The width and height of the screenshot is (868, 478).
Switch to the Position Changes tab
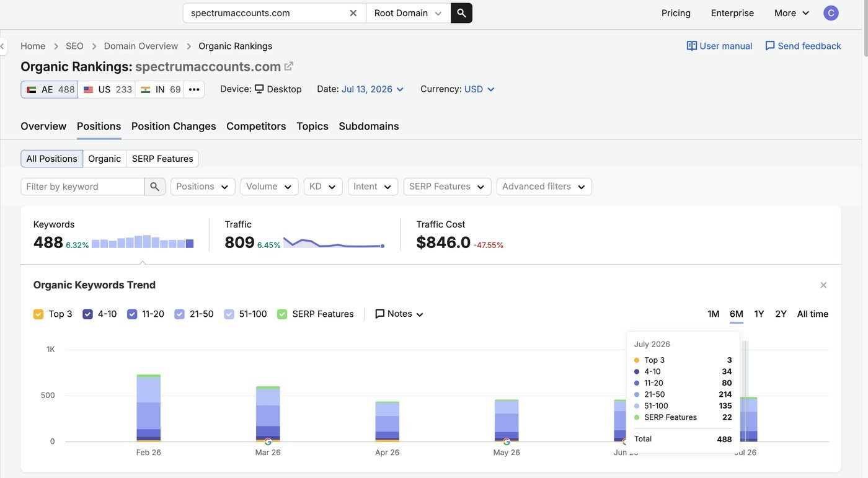click(174, 126)
